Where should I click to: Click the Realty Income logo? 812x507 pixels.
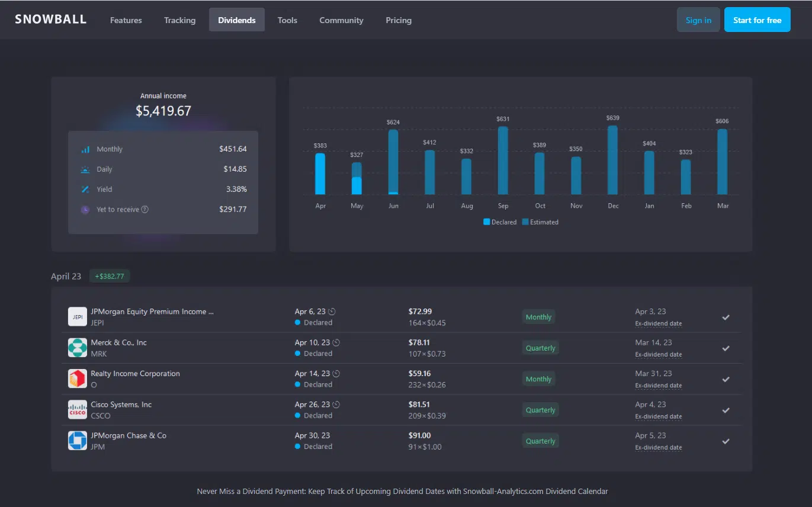pyautogui.click(x=78, y=378)
